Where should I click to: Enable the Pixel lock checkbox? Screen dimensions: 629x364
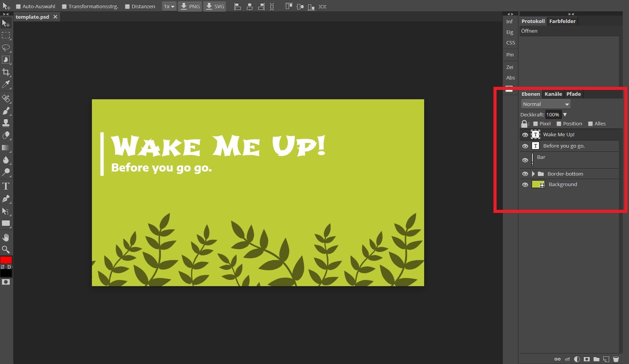[536, 124]
